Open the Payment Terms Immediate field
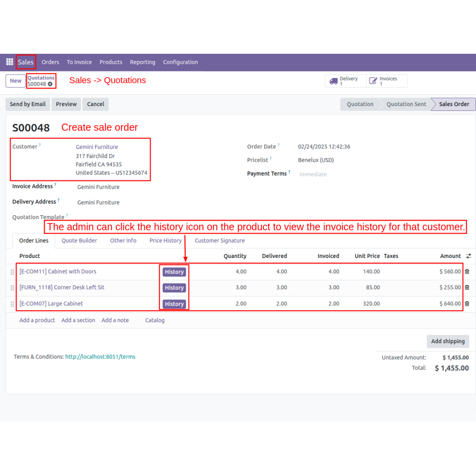The height and width of the screenshot is (476, 476). point(313,174)
